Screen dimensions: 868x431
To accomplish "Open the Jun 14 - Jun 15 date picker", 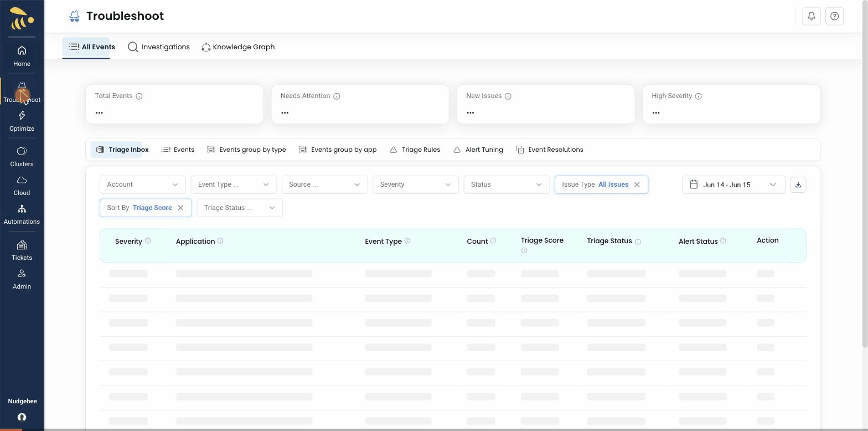I will (733, 184).
